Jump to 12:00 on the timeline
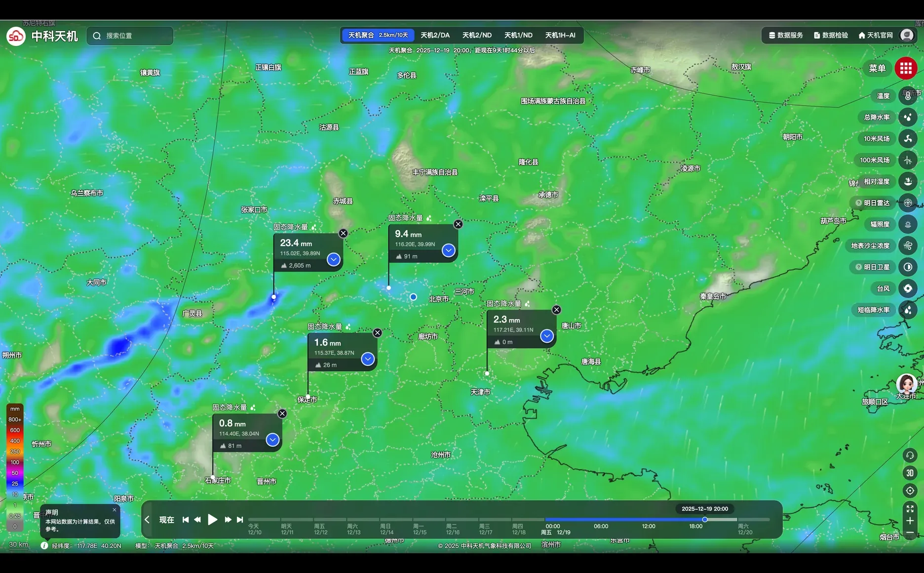Viewport: 924px width, 573px height. [x=649, y=527]
